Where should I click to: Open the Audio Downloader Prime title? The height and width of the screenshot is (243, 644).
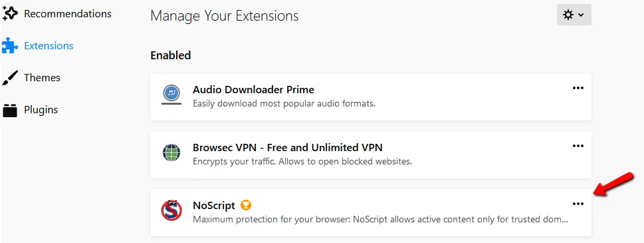tap(253, 89)
